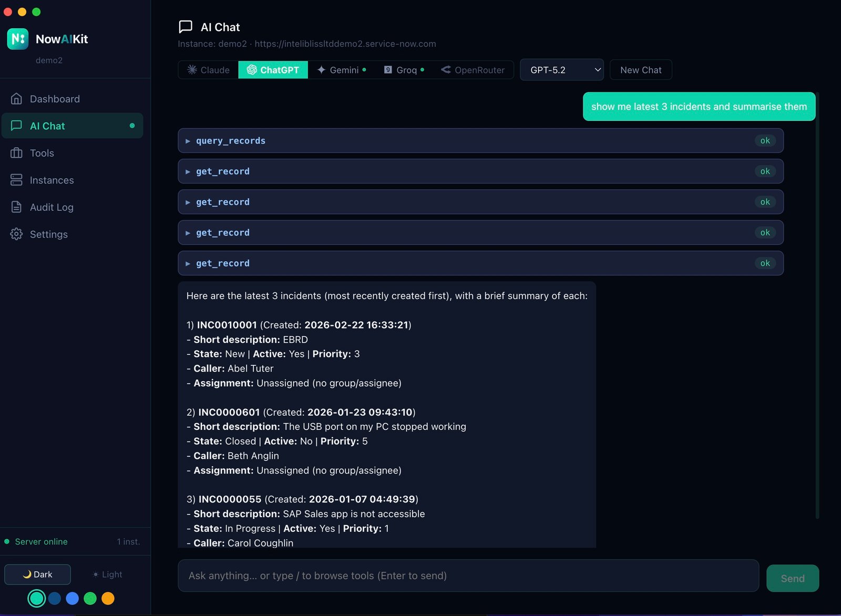Click the Tools briefcase icon

pyautogui.click(x=16, y=153)
